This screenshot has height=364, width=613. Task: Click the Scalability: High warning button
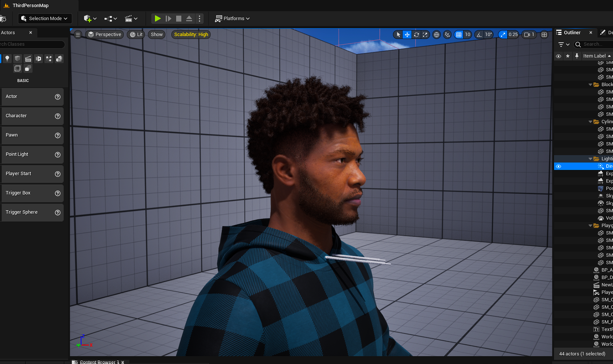[191, 34]
